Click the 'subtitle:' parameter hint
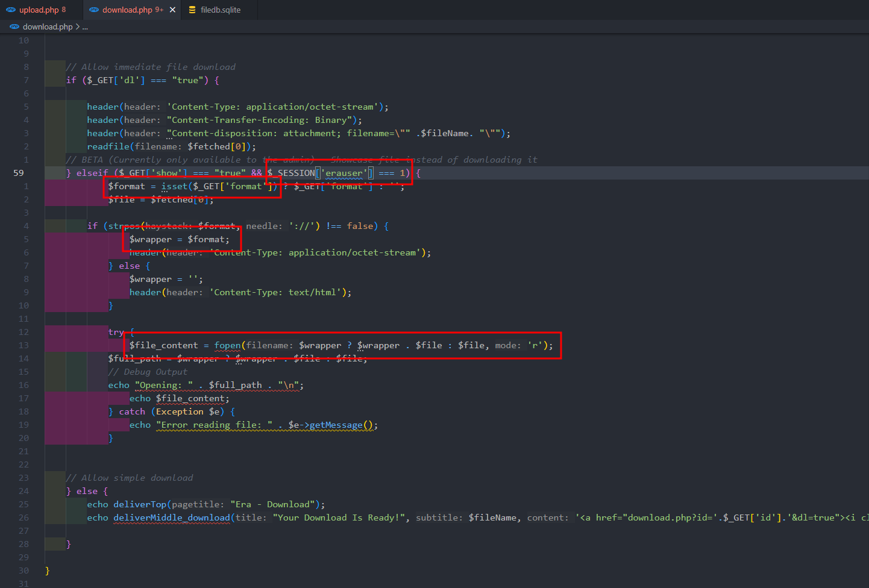The height and width of the screenshot is (588, 869). tap(439, 518)
